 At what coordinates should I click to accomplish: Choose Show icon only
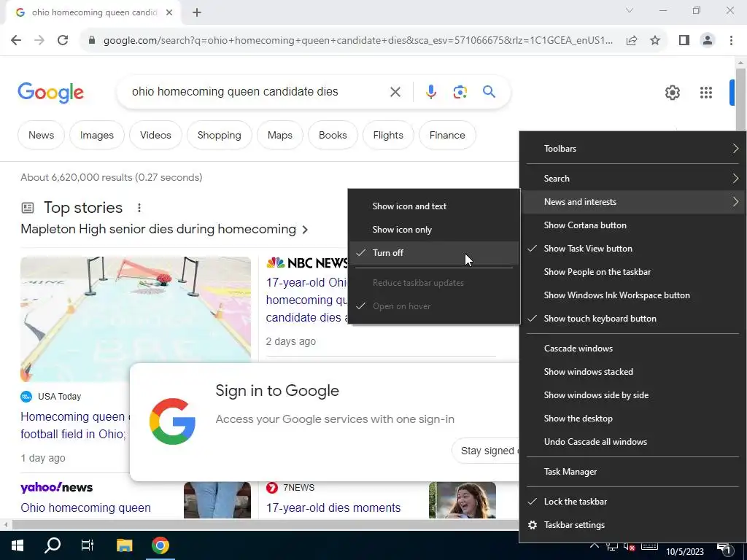pos(434,230)
